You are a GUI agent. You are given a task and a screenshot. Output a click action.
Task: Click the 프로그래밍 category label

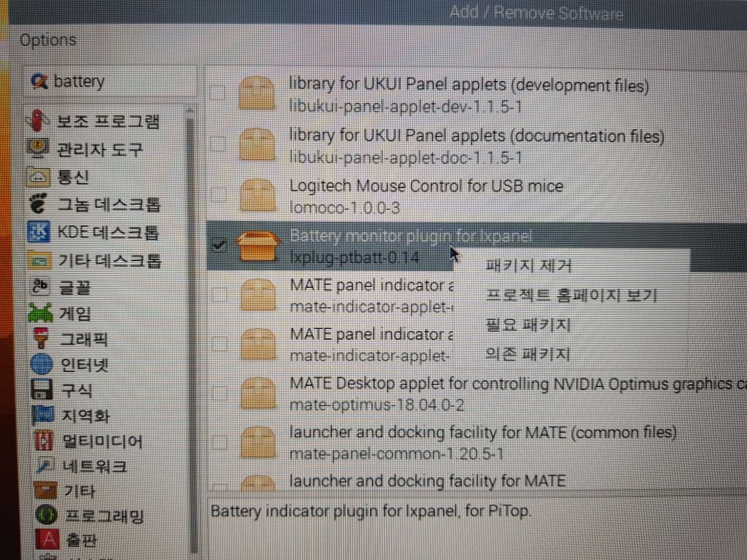pyautogui.click(x=104, y=516)
